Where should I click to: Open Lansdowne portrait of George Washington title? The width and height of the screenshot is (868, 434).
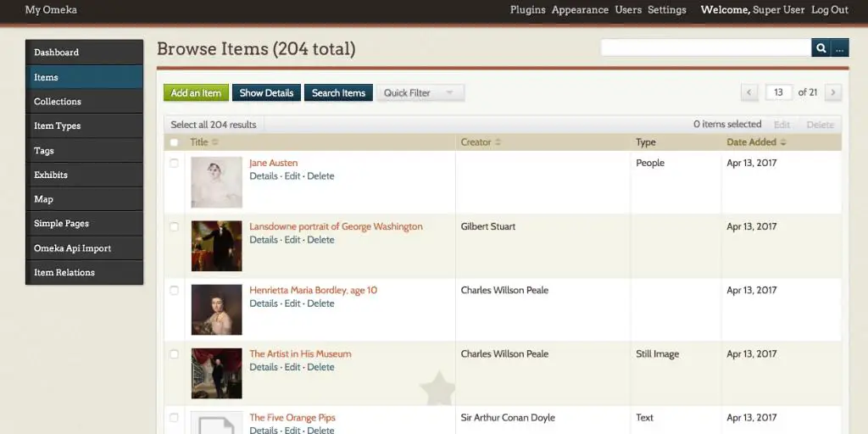click(336, 226)
